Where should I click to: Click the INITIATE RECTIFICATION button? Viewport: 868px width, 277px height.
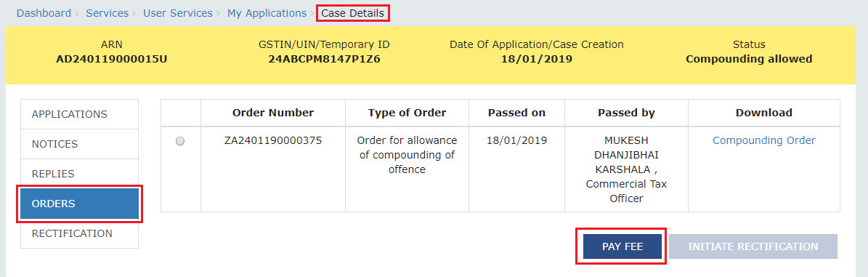tap(753, 246)
